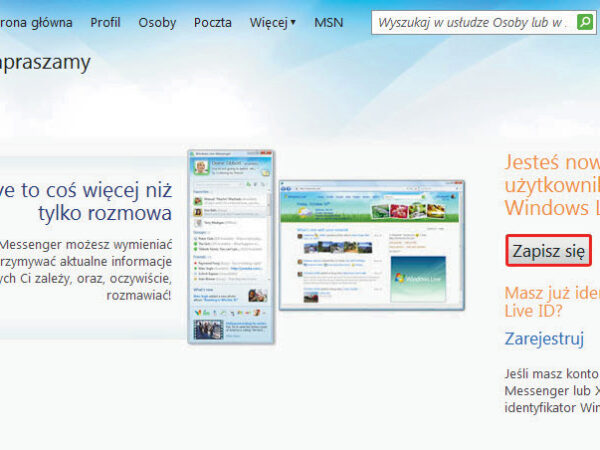Viewport: 600px width, 450px height.
Task: Click the 'Masz już identyfikator Live ID?' heading
Action: (552, 300)
